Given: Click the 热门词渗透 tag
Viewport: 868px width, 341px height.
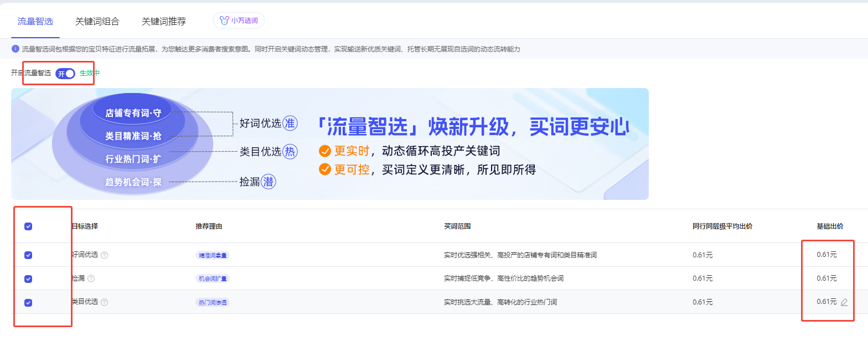Looking at the screenshot, I should pyautogui.click(x=212, y=303).
